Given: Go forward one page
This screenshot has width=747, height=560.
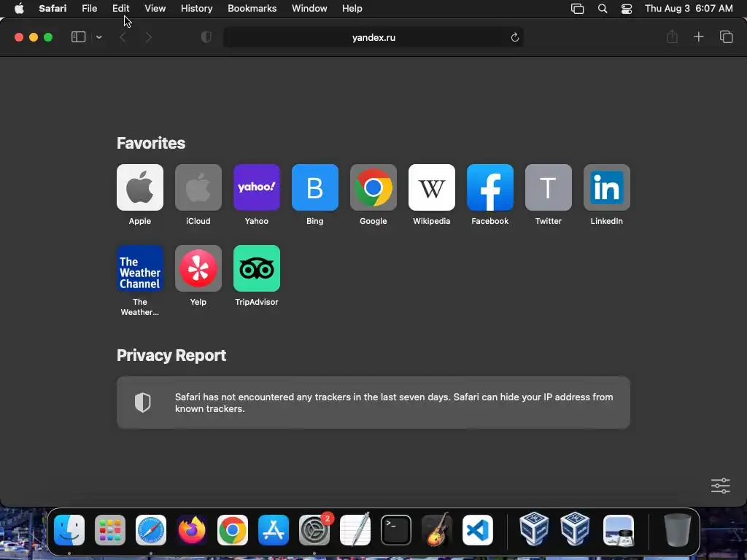Looking at the screenshot, I should click(148, 37).
